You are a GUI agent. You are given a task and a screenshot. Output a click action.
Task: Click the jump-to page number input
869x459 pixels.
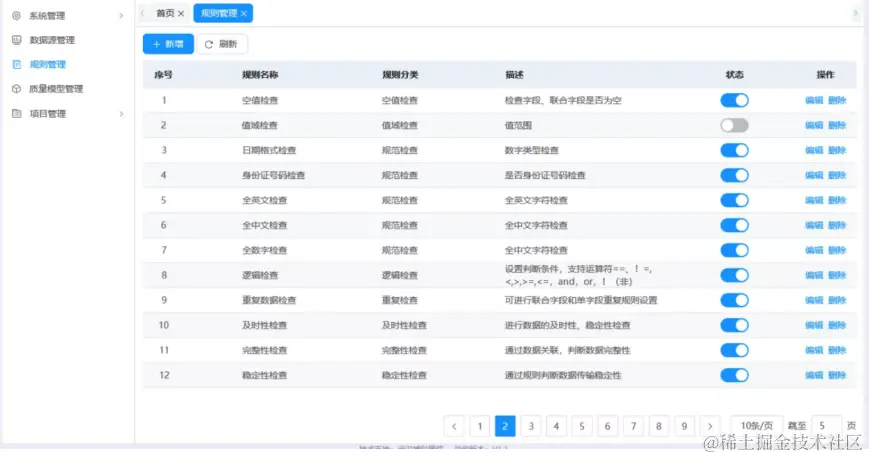826,426
